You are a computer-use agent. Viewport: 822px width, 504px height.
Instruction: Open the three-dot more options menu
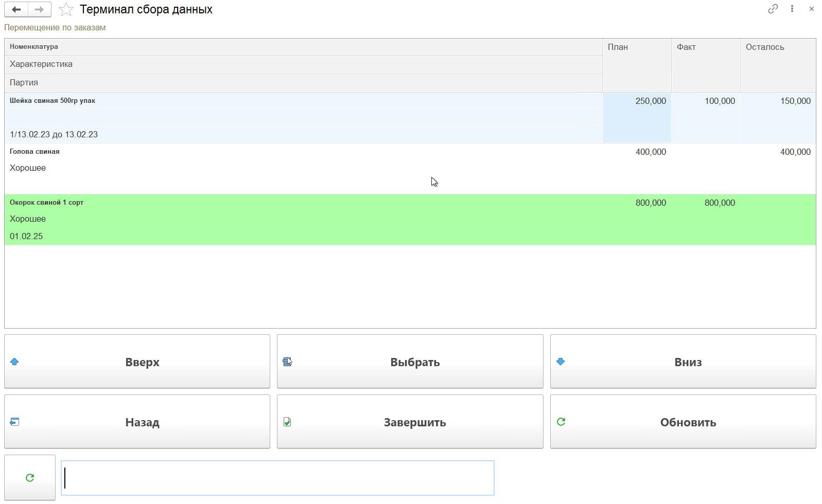pos(792,9)
